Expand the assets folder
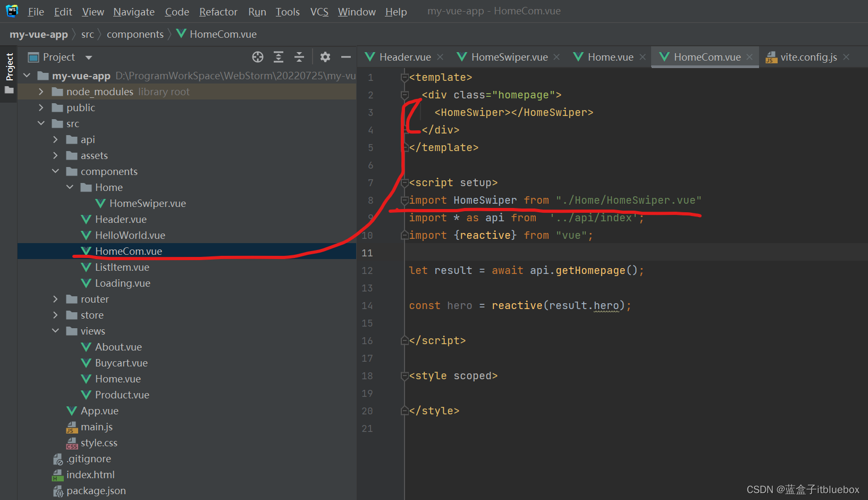The height and width of the screenshot is (500, 868). point(55,155)
